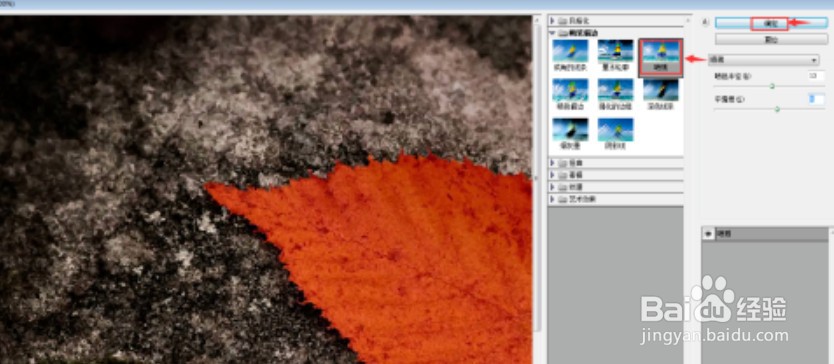Click the Smoothness slider handle
834x364 pixels.
[777, 109]
